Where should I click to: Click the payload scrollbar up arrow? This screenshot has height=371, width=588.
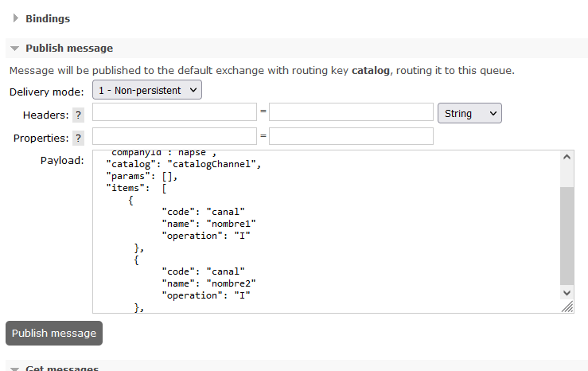567,157
